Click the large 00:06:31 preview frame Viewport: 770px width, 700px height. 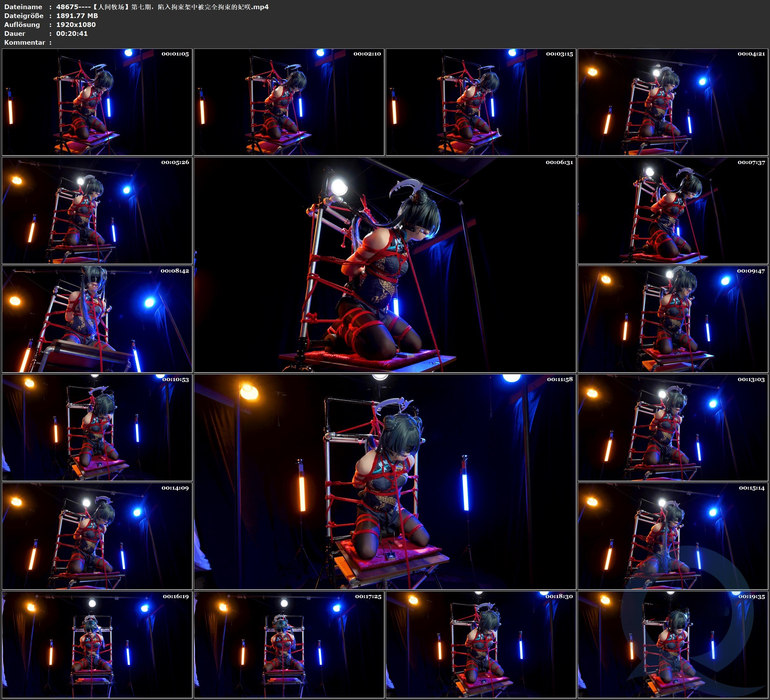[385, 265]
